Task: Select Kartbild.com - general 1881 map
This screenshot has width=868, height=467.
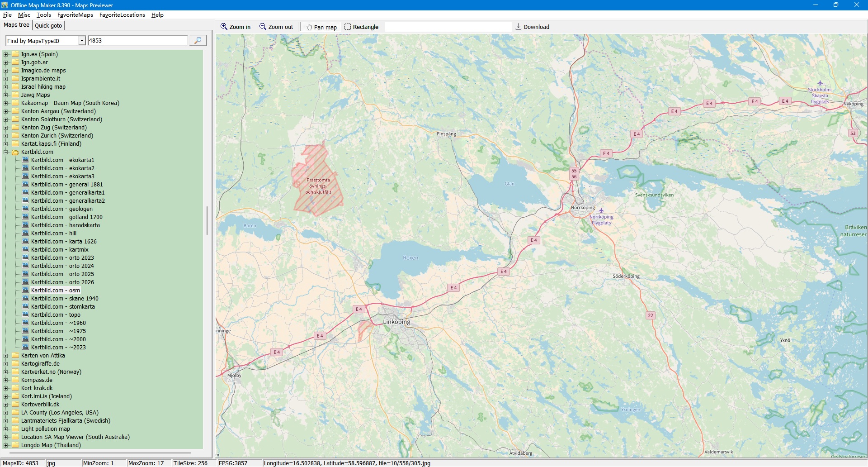Action: tap(67, 185)
